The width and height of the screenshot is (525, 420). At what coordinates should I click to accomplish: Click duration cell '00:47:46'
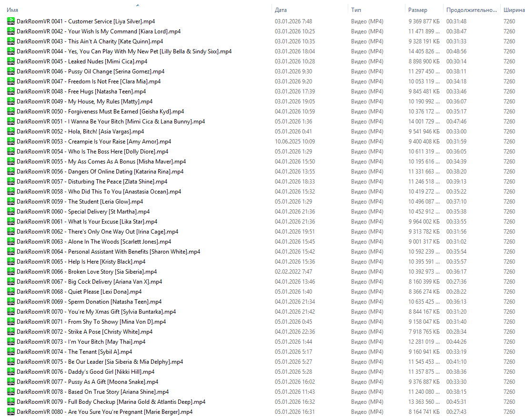point(456,122)
